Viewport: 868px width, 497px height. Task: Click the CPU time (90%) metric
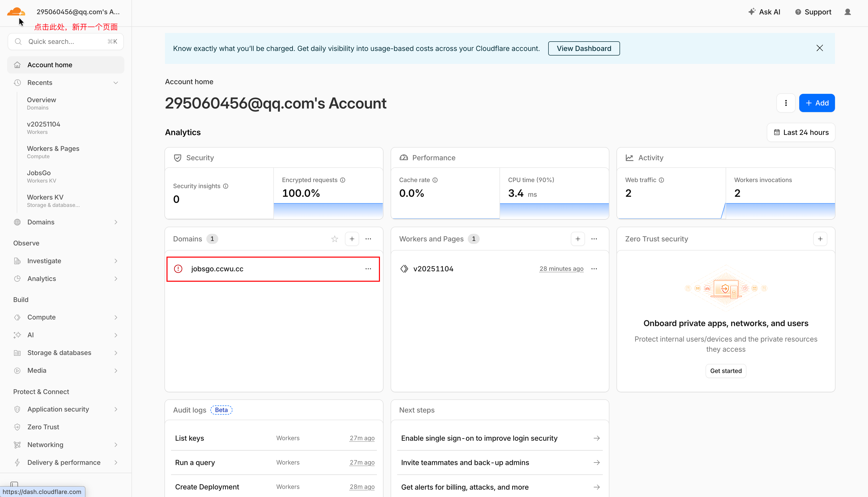pos(554,193)
